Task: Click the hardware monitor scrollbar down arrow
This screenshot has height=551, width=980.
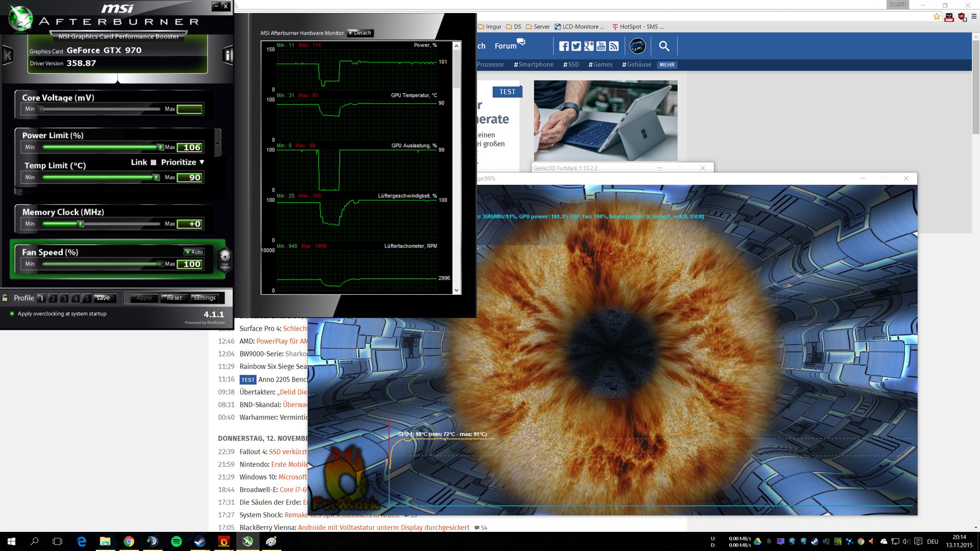Action: click(456, 290)
